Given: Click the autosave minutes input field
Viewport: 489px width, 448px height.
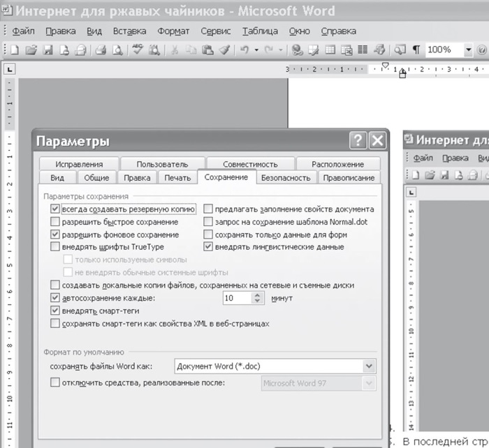Looking at the screenshot, I should point(236,298).
